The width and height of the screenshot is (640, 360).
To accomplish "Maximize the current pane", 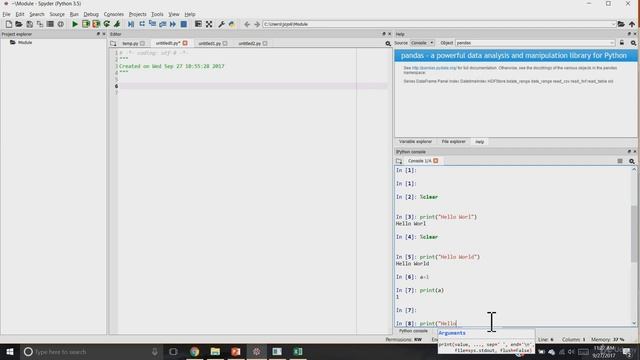I will click(x=198, y=24).
